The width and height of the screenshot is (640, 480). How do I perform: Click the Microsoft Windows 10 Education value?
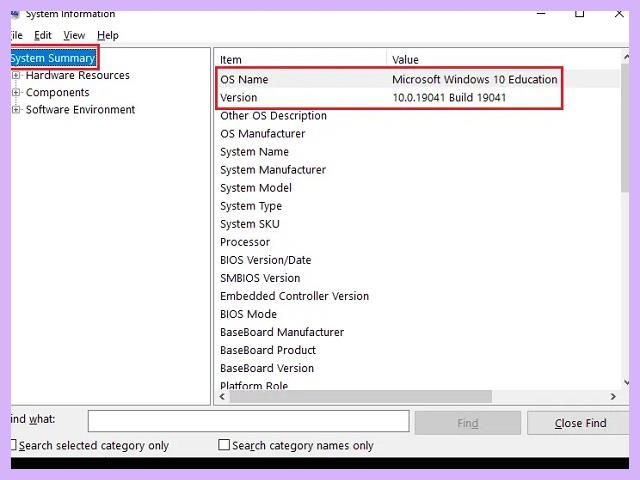pyautogui.click(x=475, y=79)
